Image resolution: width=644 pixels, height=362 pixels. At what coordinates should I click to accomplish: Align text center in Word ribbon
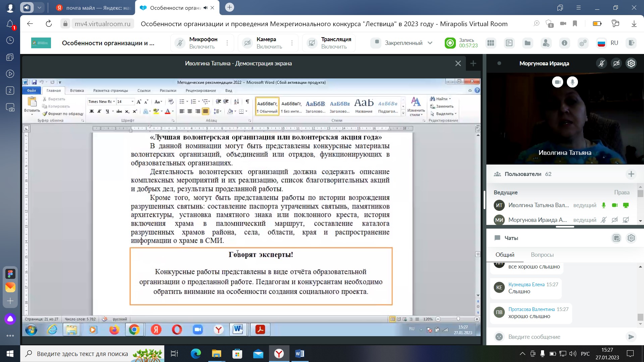(190, 111)
